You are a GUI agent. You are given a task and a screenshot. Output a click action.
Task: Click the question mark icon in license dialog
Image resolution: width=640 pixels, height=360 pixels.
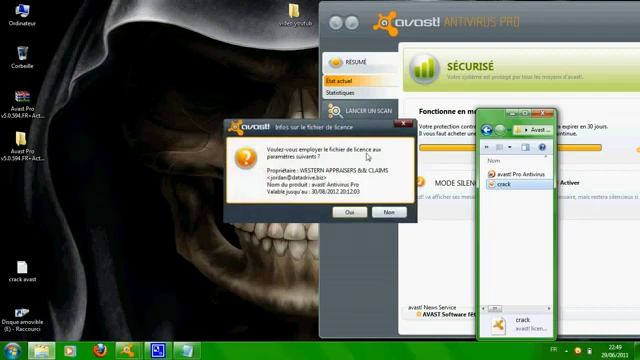pos(246,158)
